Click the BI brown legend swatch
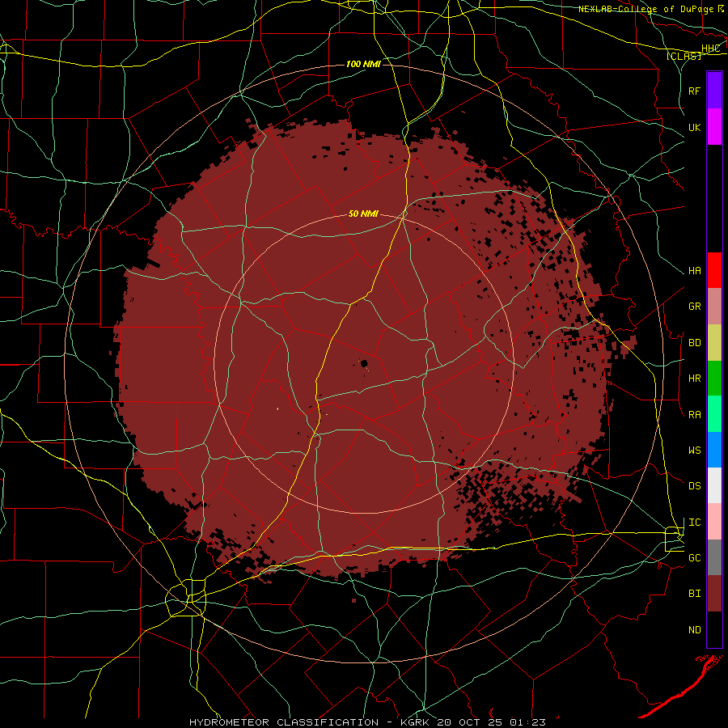 click(x=714, y=594)
